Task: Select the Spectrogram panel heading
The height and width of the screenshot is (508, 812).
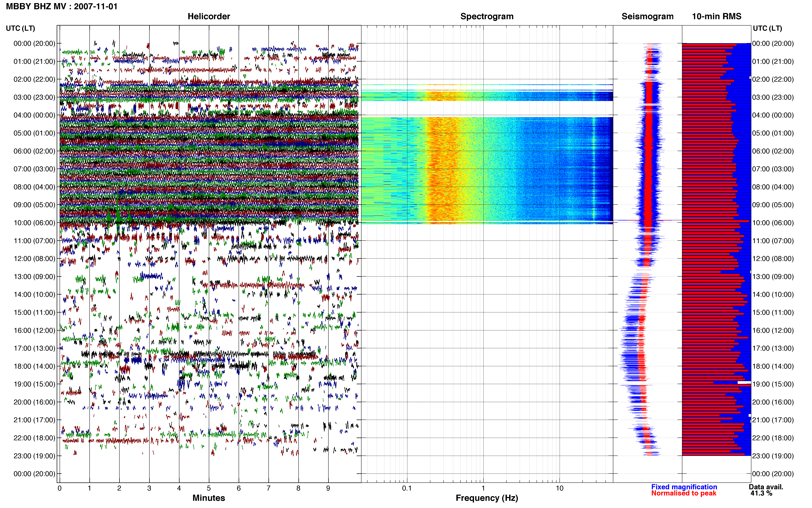Action: click(x=487, y=16)
